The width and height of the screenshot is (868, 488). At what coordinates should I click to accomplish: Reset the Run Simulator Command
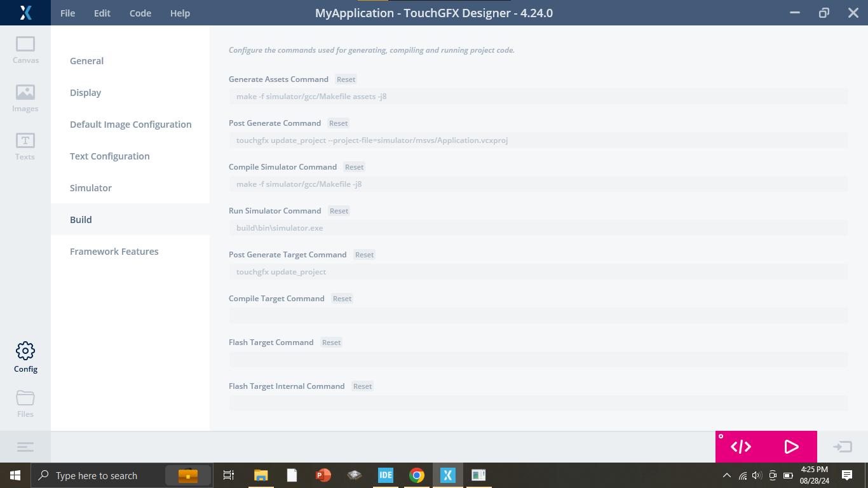[x=339, y=210]
